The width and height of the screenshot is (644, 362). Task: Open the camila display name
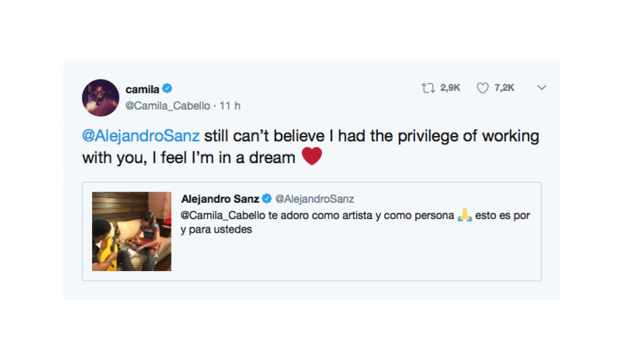coord(141,89)
